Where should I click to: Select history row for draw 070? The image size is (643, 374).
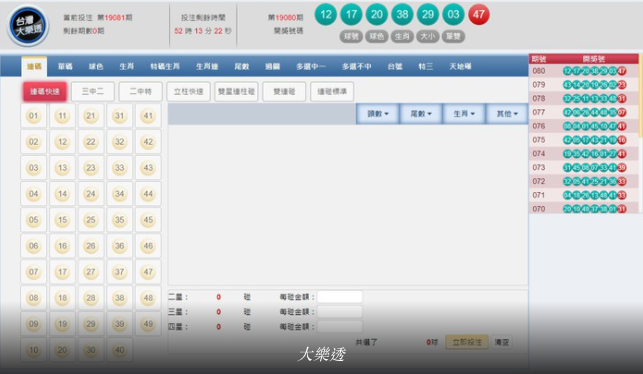(x=584, y=209)
